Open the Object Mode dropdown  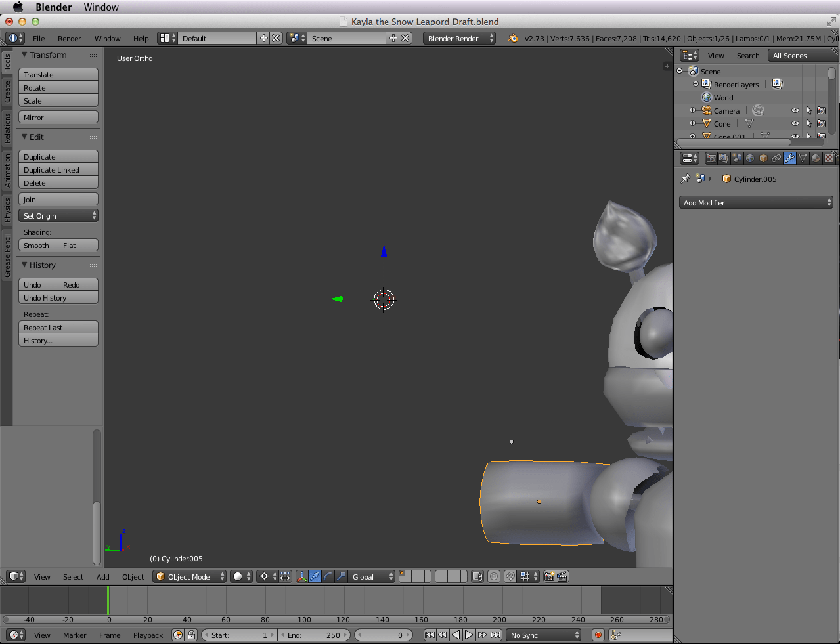pos(189,576)
